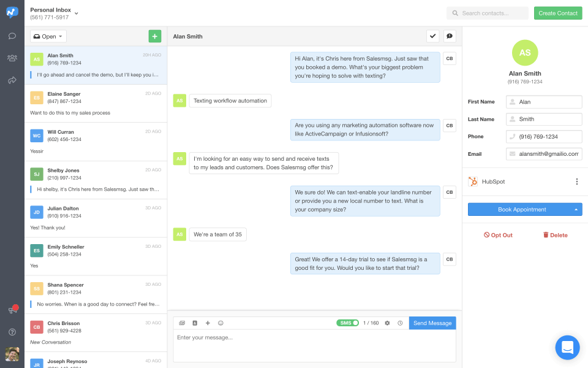This screenshot has width=588, height=368.
Task: Click the plus icon in message toolbar
Action: (x=208, y=323)
